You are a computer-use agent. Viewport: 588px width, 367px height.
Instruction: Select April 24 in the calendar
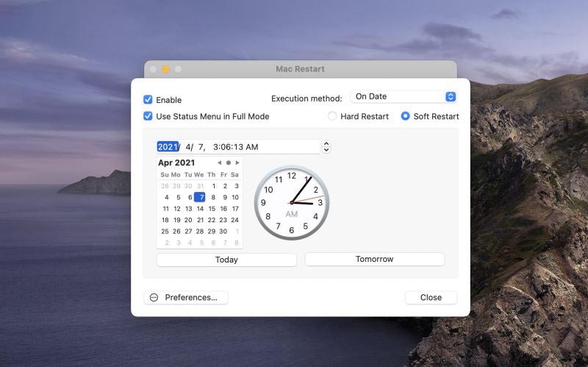click(x=234, y=220)
